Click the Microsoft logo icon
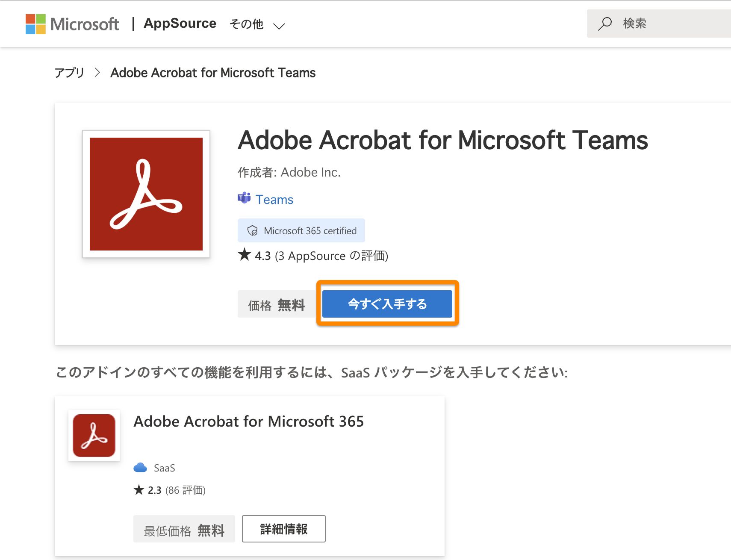 [x=35, y=24]
